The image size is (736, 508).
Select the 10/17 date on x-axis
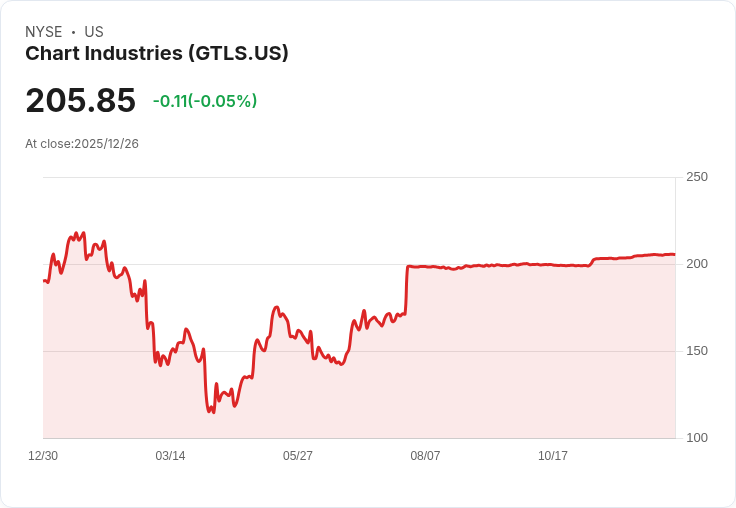coord(553,456)
